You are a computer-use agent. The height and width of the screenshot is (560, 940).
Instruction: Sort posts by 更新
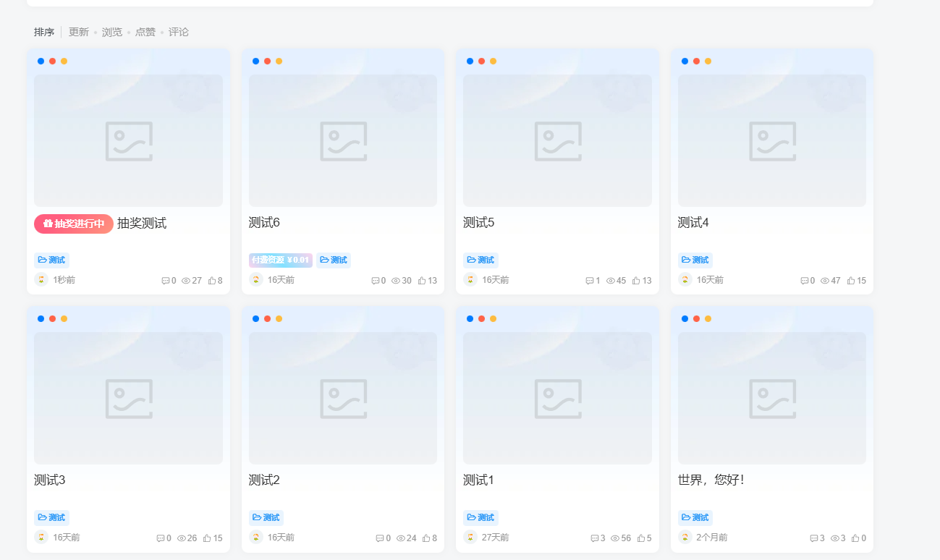[x=79, y=32]
